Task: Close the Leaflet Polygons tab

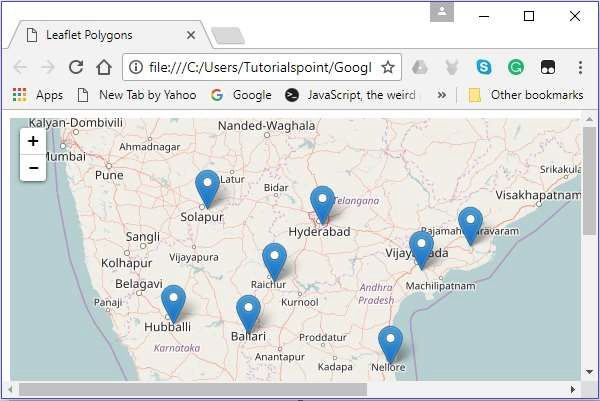Action: 190,35
